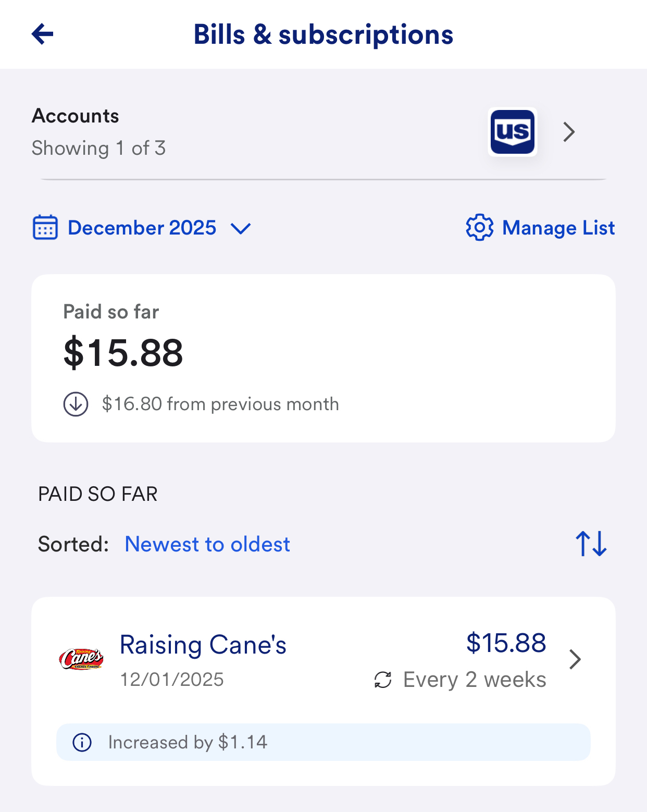Click the sort arrows icon
The height and width of the screenshot is (812, 647).
tap(591, 544)
